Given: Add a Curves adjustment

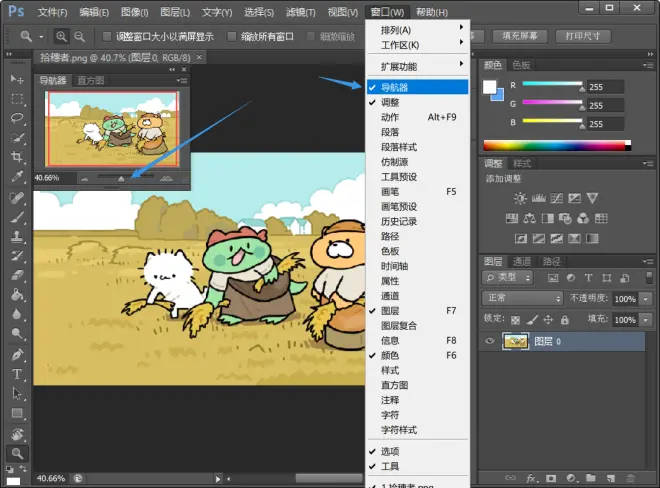Looking at the screenshot, I should (556, 198).
